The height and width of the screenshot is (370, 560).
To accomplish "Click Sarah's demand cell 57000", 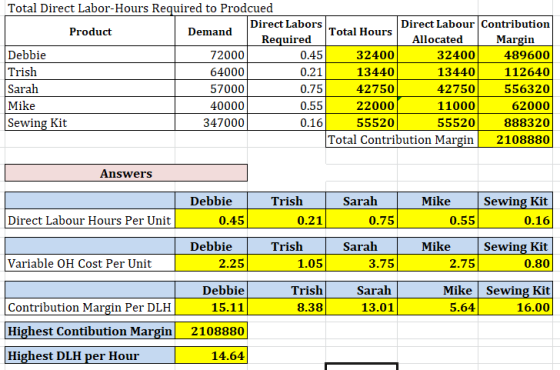I will [x=211, y=88].
